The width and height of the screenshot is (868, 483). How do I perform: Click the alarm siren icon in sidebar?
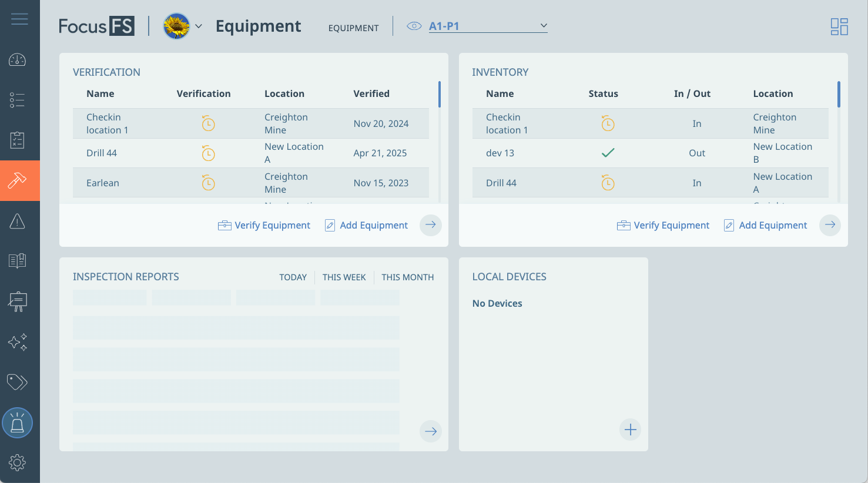pyautogui.click(x=18, y=423)
